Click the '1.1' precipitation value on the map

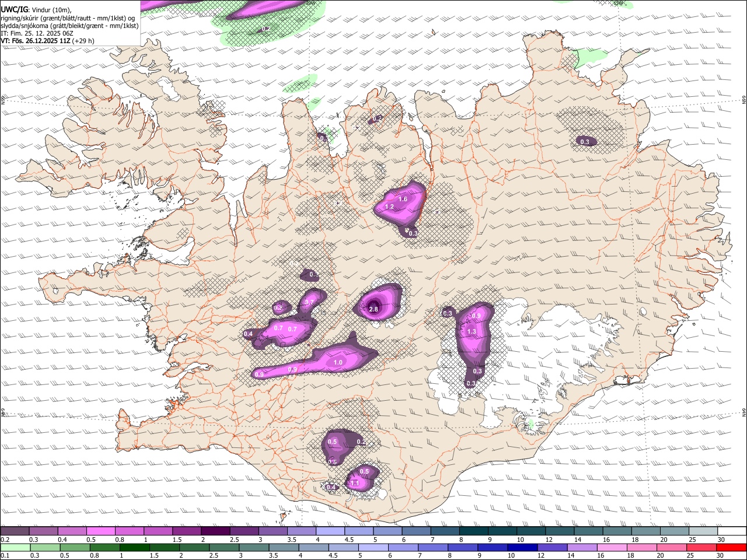tap(354, 484)
